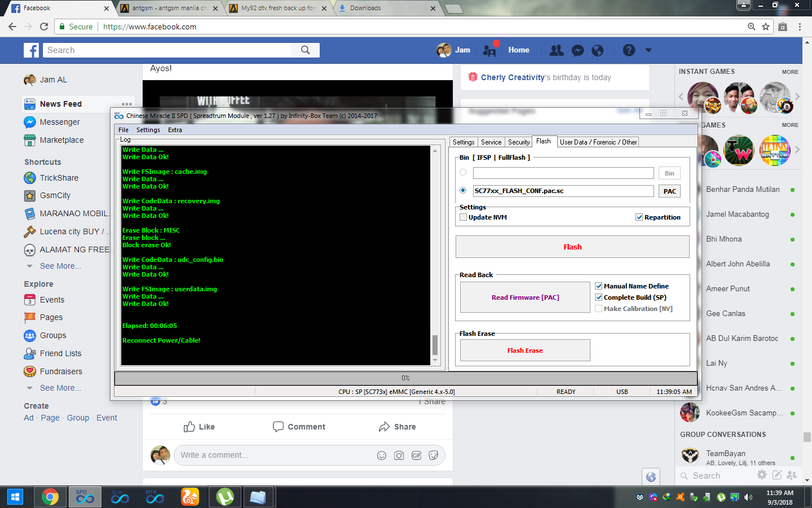Click the chat Search field at bottom right
The width and height of the screenshot is (812, 508).
click(x=716, y=476)
